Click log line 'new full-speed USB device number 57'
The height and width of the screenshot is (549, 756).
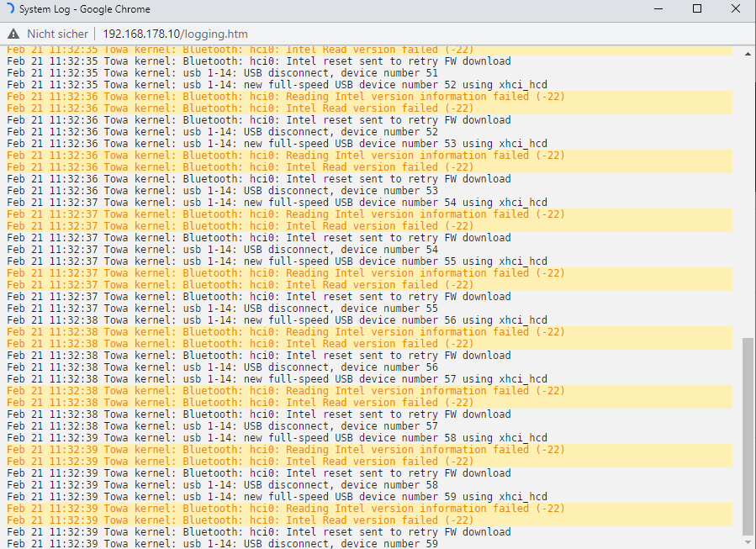click(278, 379)
